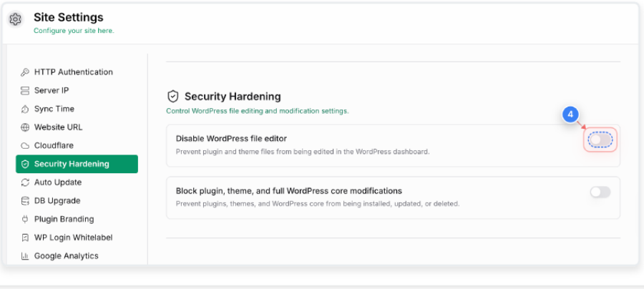Click the Site Settings gear icon
Image resolution: width=644 pixels, height=289 pixels.
[15, 19]
